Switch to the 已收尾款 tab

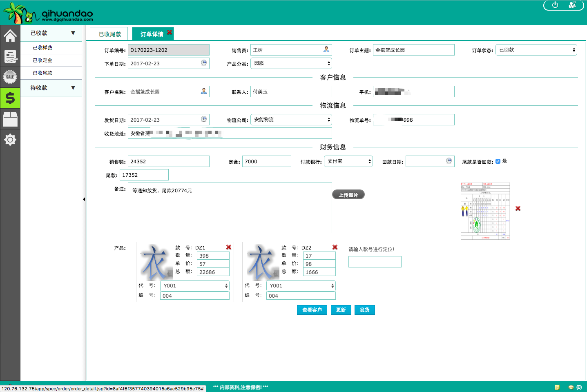[x=110, y=34]
